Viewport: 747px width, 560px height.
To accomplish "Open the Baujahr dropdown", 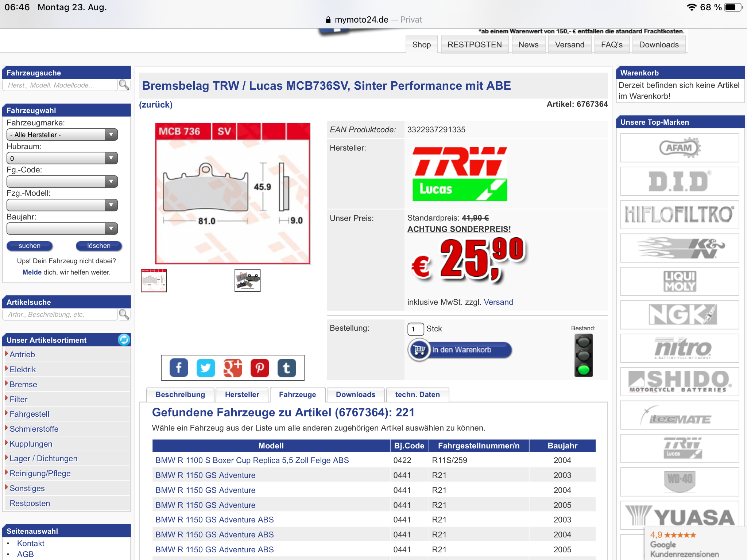I will (x=62, y=229).
